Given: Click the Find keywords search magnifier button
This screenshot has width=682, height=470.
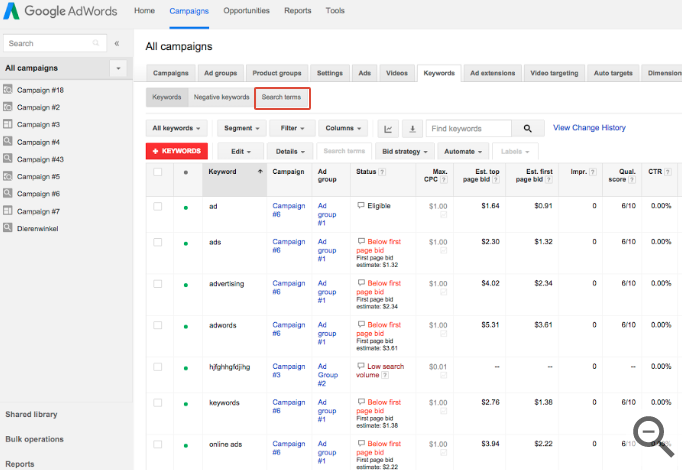Looking at the screenshot, I should [x=528, y=128].
